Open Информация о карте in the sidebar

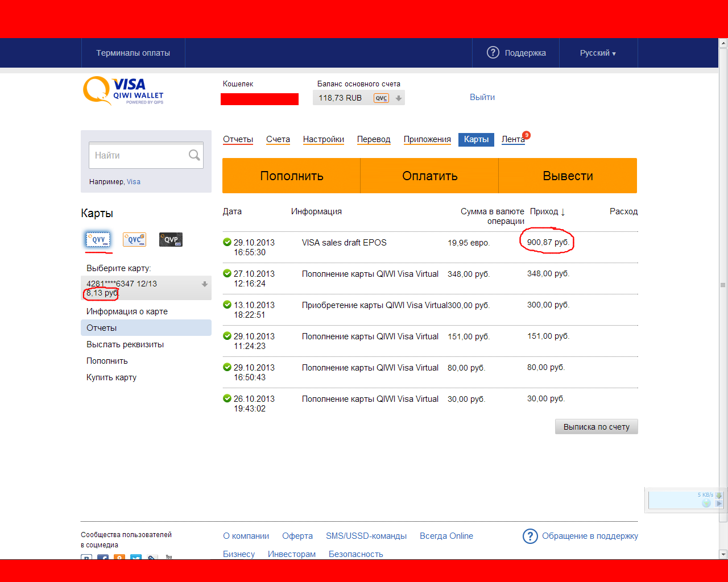click(127, 311)
